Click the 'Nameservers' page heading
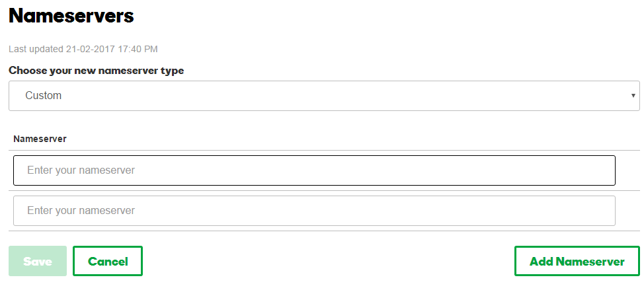The width and height of the screenshot is (644, 294). pyautogui.click(x=71, y=16)
